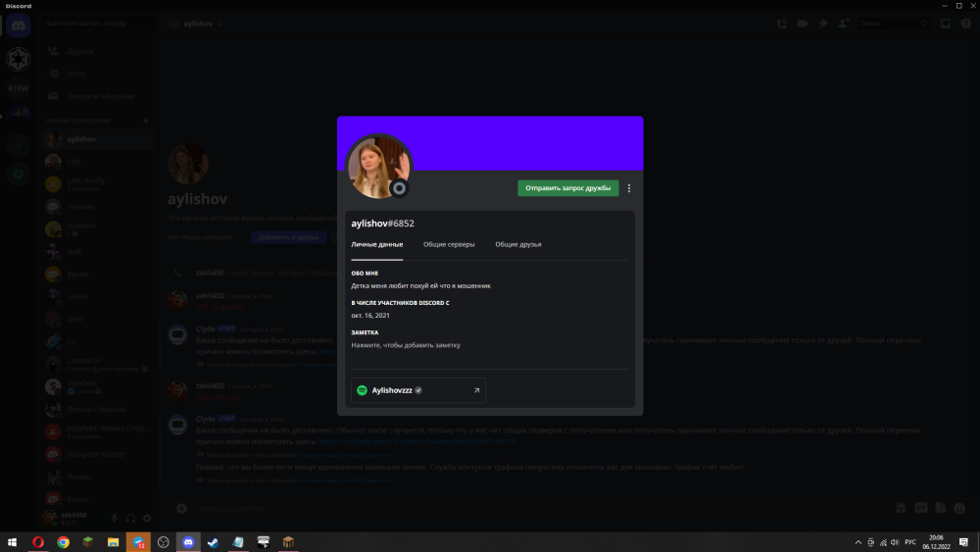Open the inbox icon in the header
The image size is (980, 552).
click(946, 24)
